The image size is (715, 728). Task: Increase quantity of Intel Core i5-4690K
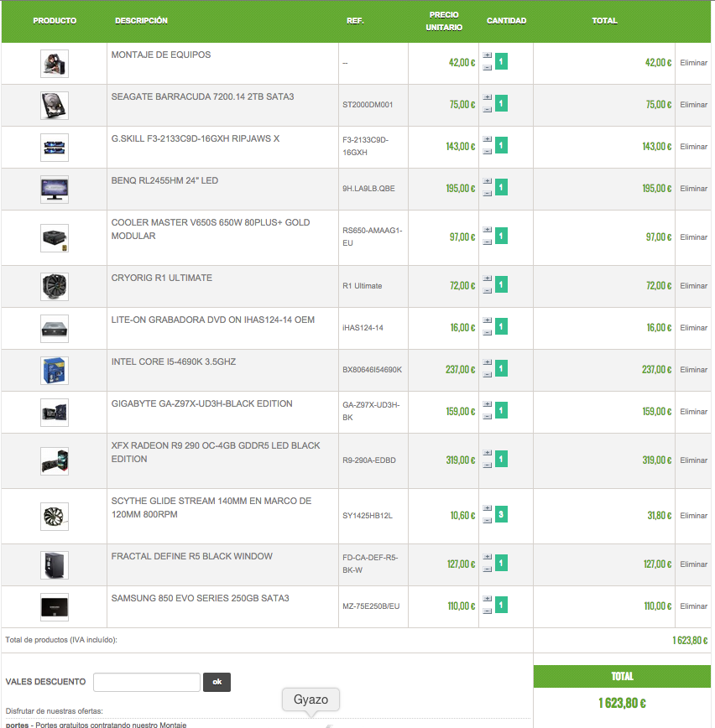(x=487, y=362)
